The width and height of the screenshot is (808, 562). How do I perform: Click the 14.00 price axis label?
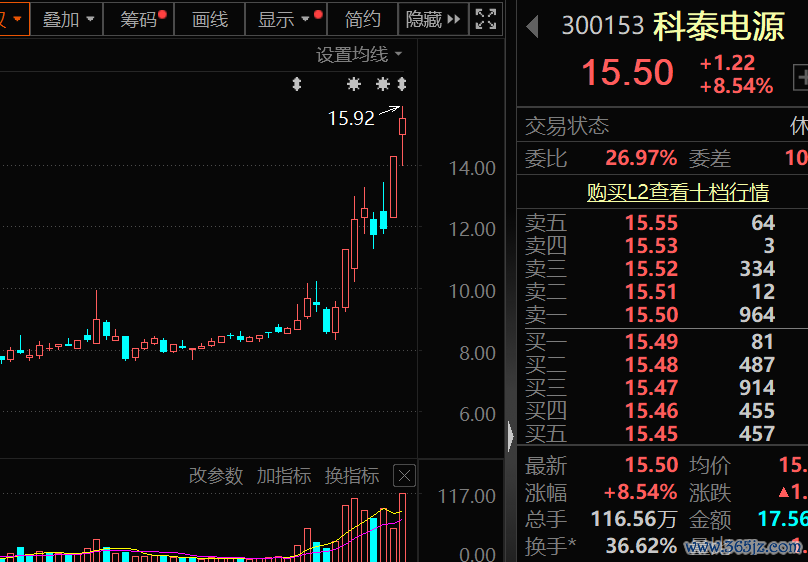click(472, 168)
